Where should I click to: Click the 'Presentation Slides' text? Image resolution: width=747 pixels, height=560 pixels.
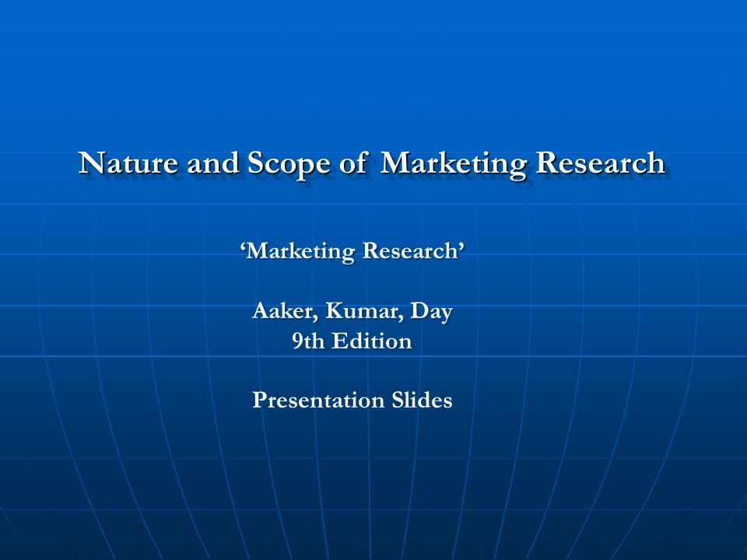(x=352, y=400)
